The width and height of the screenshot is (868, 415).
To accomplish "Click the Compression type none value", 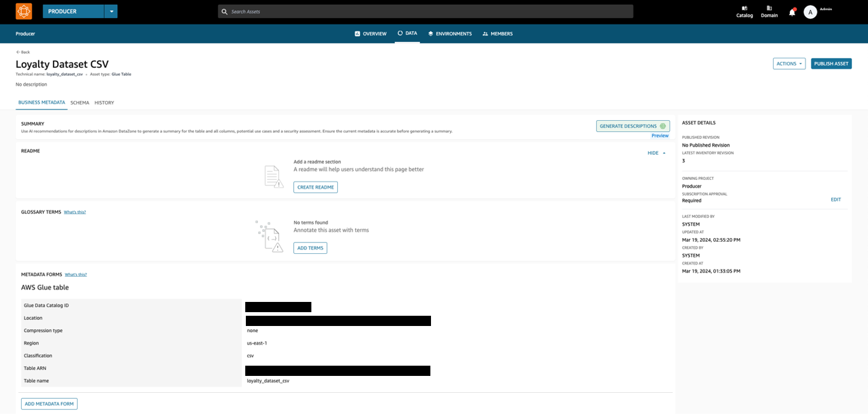I will [252, 331].
